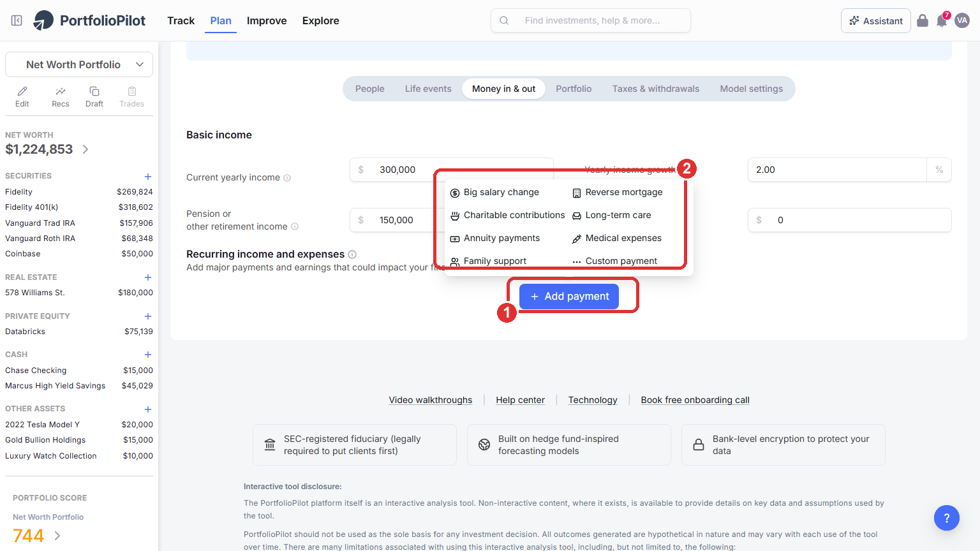
Task: Open Databricks private equity row
Action: (x=79, y=332)
